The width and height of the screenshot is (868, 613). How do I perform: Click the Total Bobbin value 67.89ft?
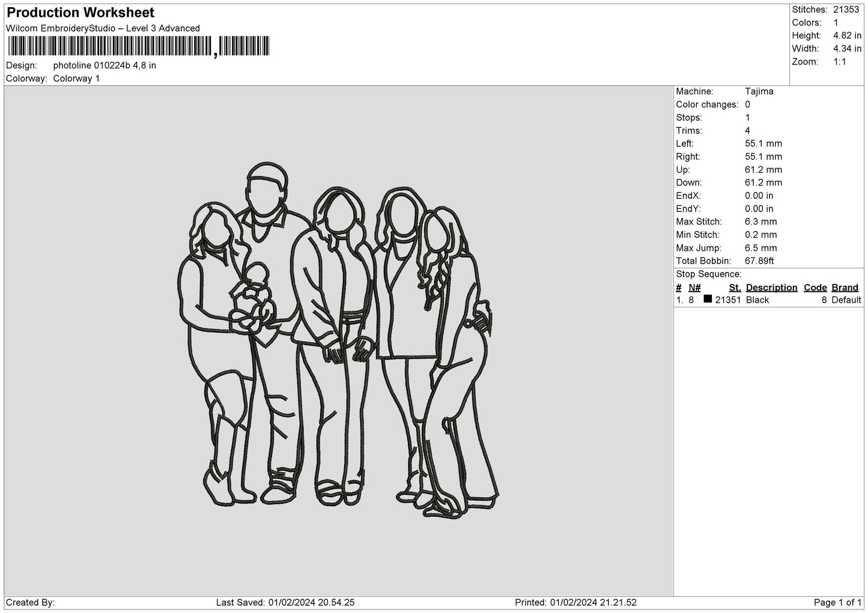point(759,261)
